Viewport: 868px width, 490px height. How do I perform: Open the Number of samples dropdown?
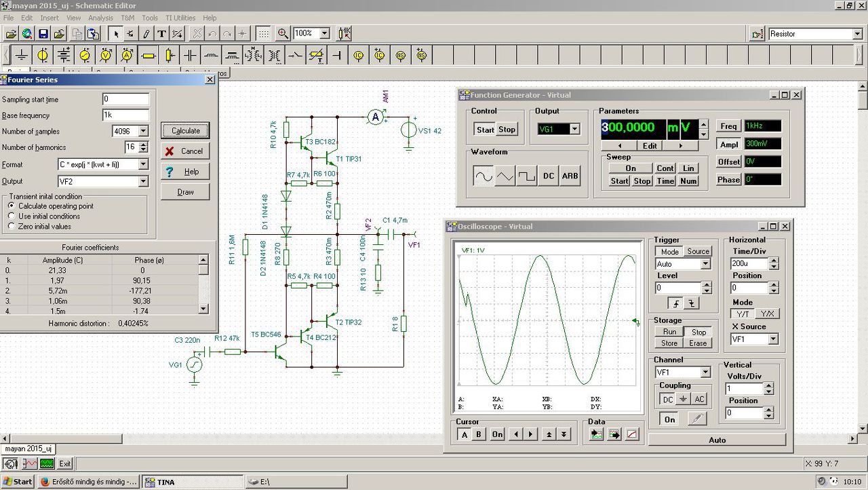tap(143, 131)
